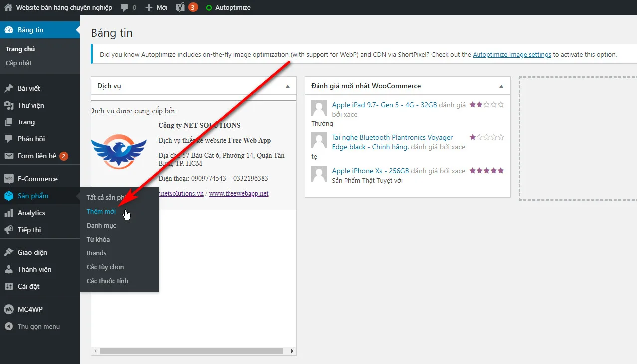637x364 pixels.
Task: Click the Sản phẩm box icon
Action: [9, 196]
